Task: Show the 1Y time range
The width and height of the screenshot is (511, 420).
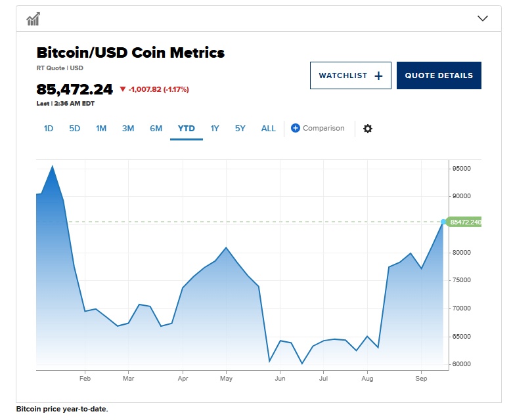Action: tap(215, 129)
